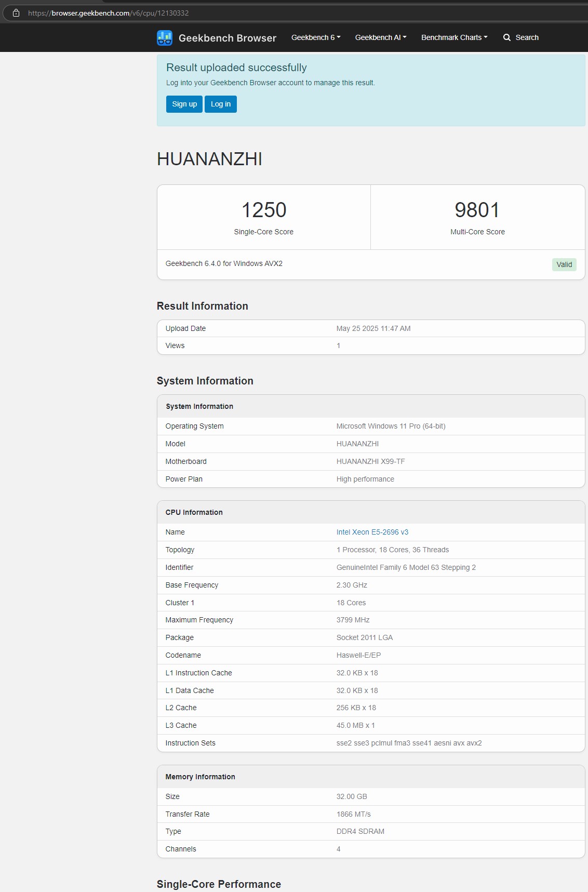Click the Valid status badge

coord(564,264)
